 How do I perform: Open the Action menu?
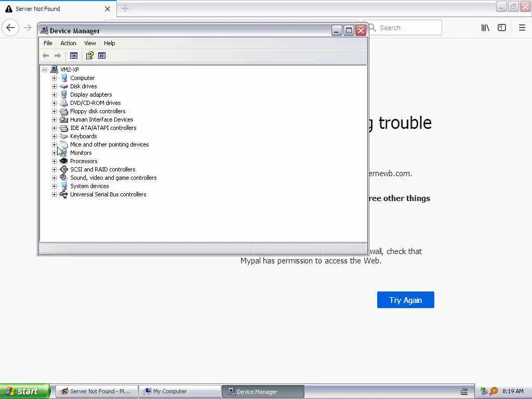(x=68, y=43)
